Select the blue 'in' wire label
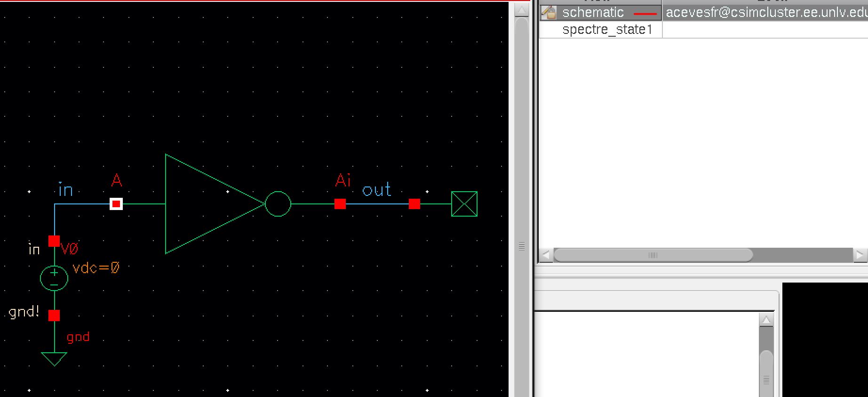Screen dimensions: 868x397 click(x=65, y=190)
